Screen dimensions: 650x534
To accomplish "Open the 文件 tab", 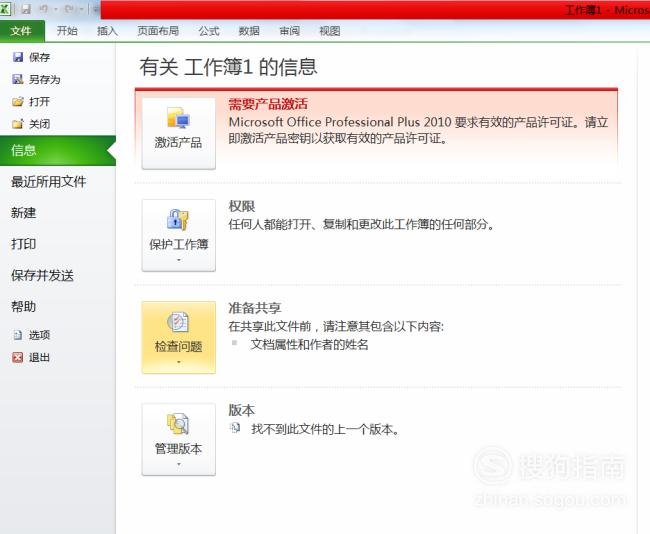I will [x=22, y=31].
